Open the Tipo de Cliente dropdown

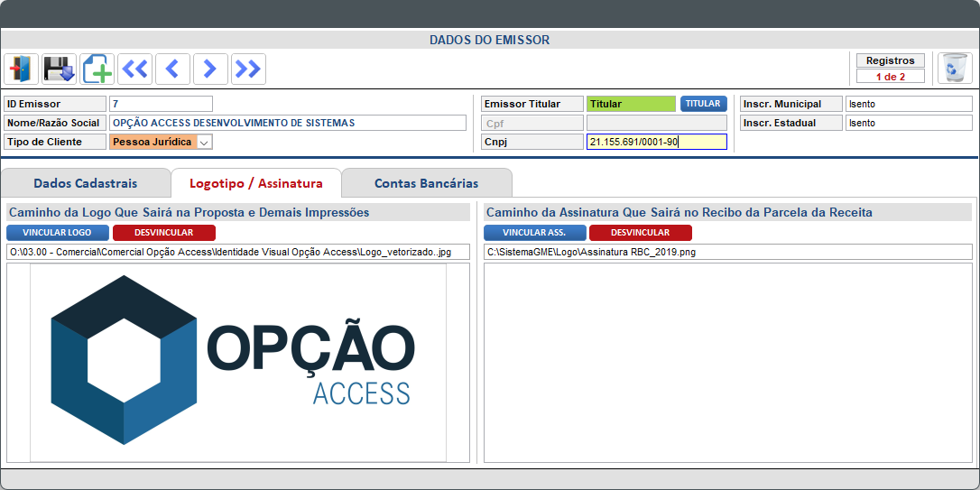[x=205, y=143]
